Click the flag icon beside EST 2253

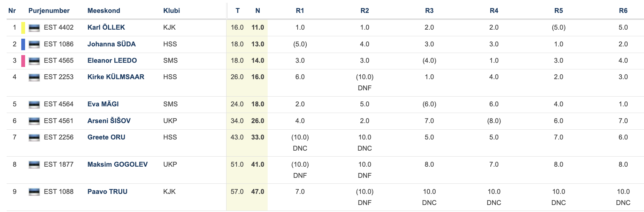(34, 77)
